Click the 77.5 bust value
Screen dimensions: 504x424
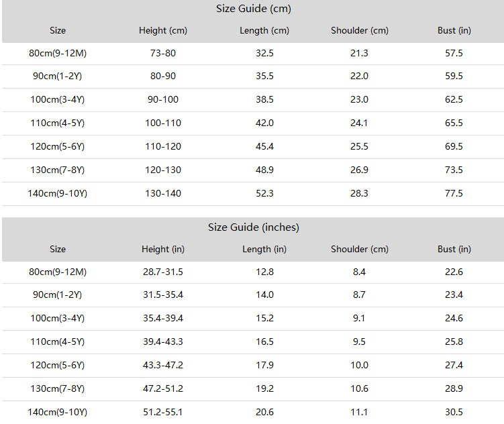click(454, 193)
